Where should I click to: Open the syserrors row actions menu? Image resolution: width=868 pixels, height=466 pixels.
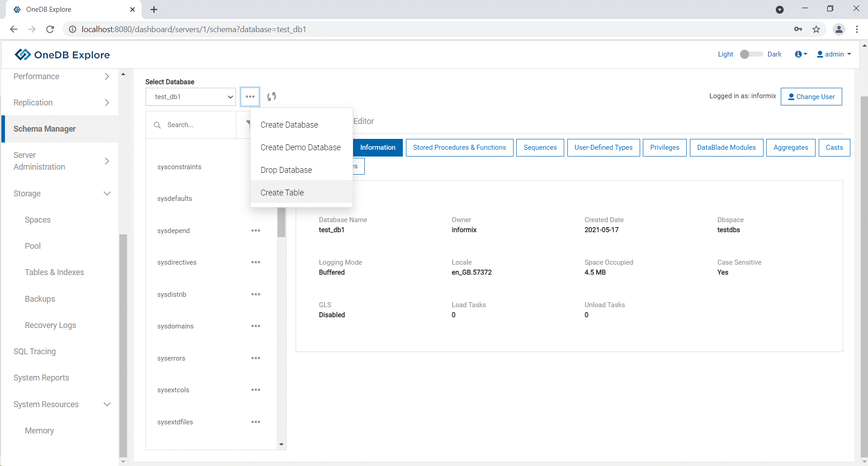coord(255,358)
